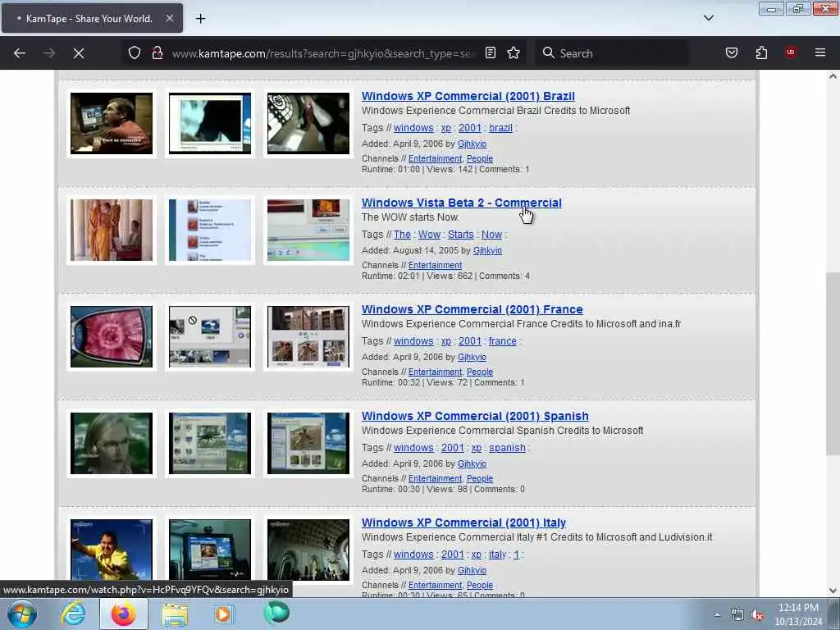840x630 pixels.
Task: Click 'windows' tag in Brazil row
Action: (413, 128)
